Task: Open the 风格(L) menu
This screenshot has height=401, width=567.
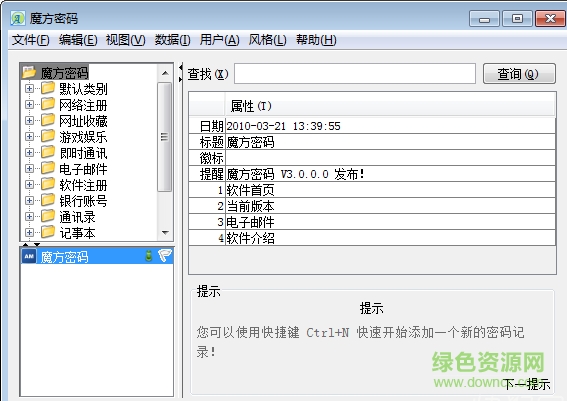Action: (267, 39)
